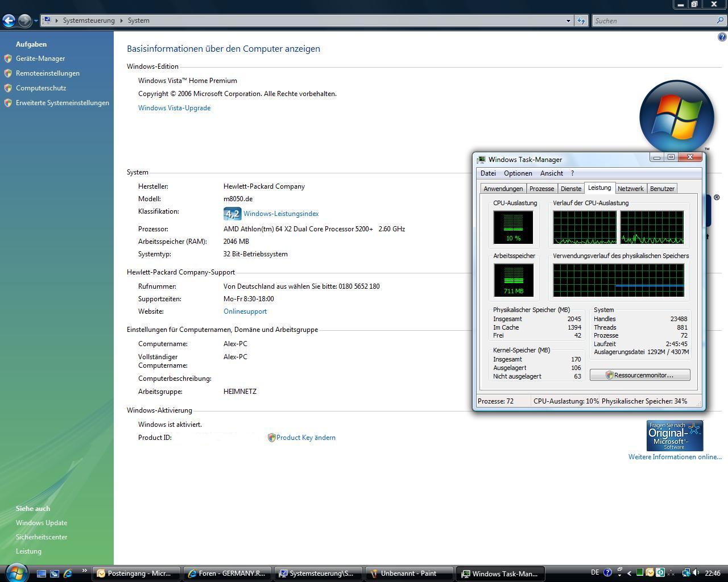Click the physical memory usage history graph
This screenshot has height=582, width=728.
(618, 280)
